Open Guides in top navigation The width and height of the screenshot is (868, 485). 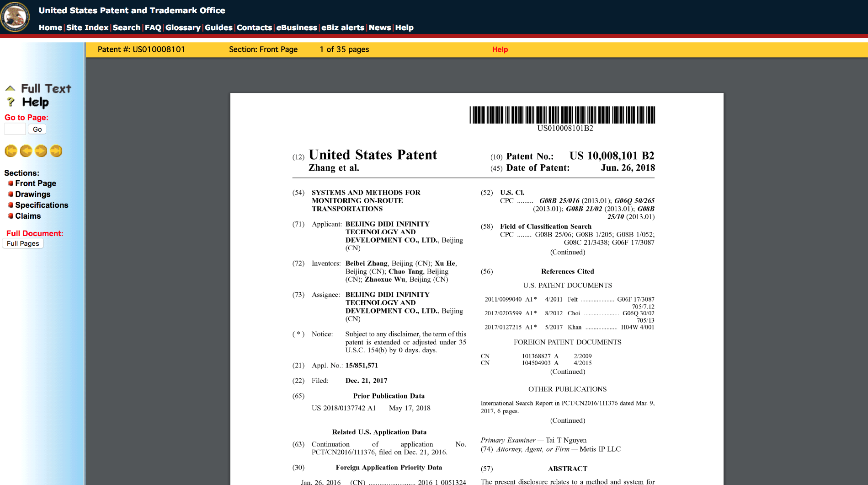(x=218, y=27)
